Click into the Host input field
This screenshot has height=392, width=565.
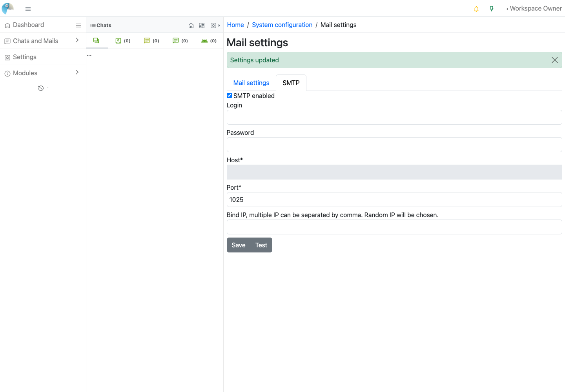click(394, 172)
